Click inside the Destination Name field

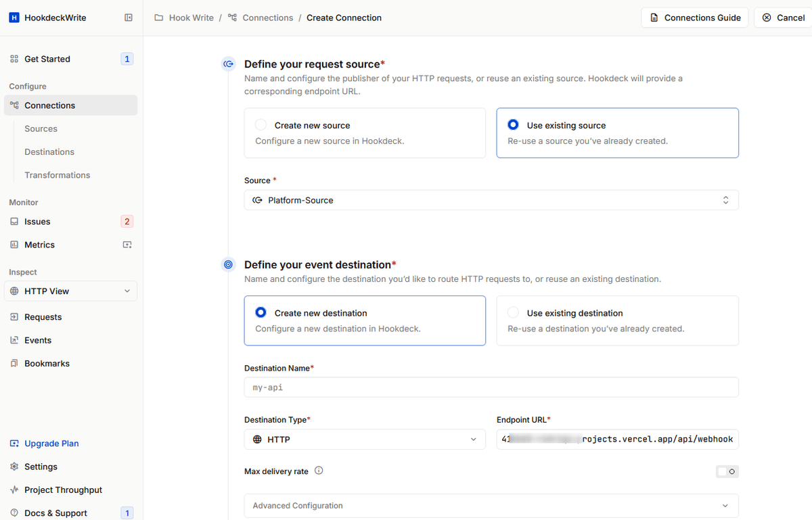491,387
